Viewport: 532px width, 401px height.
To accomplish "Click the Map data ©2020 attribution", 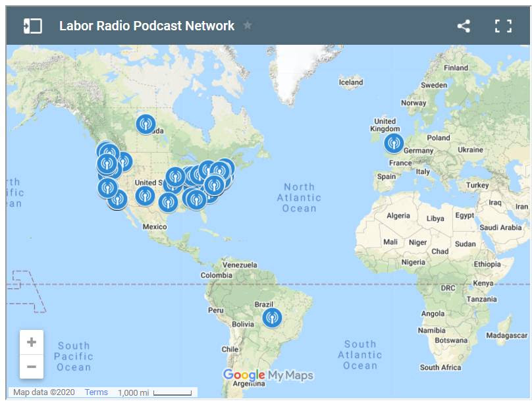I will pos(43,392).
